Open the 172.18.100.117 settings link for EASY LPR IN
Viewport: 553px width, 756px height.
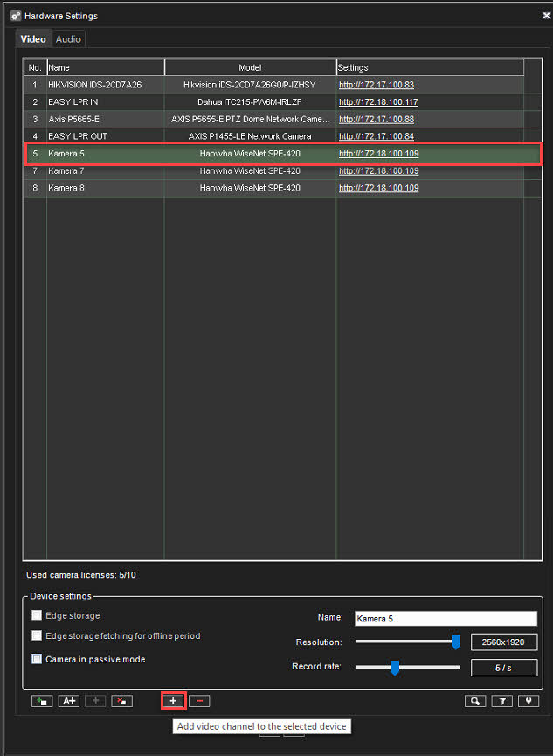pyautogui.click(x=377, y=102)
